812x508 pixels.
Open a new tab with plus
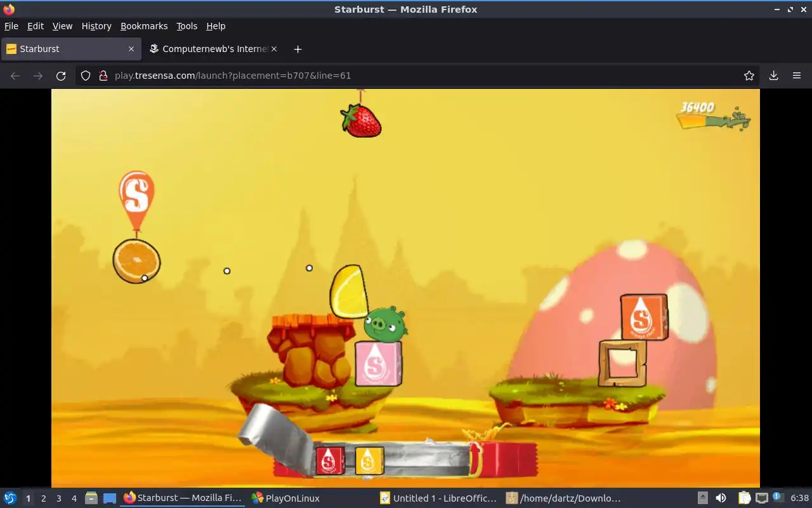(x=298, y=49)
